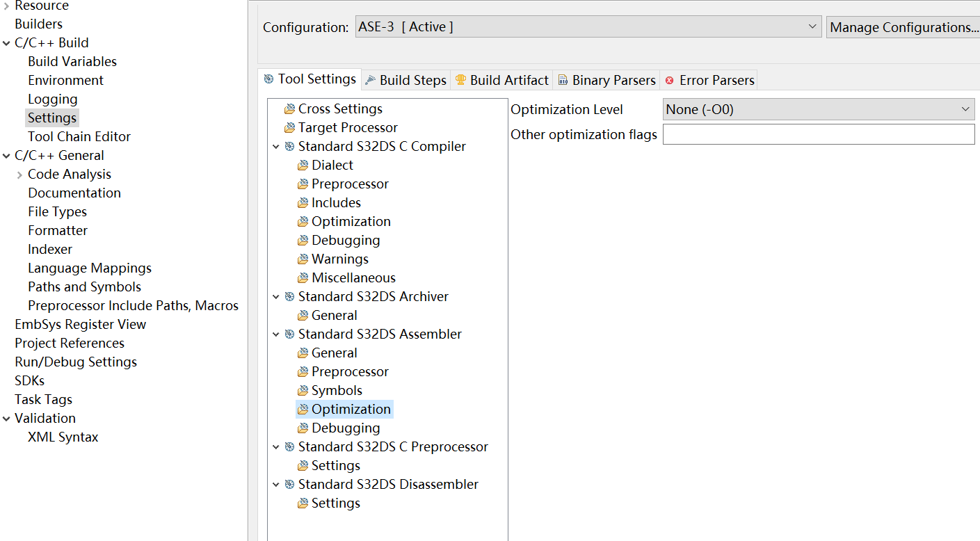This screenshot has width=980, height=541.
Task: Collapse the C/C++ Build section
Action: tap(6, 43)
